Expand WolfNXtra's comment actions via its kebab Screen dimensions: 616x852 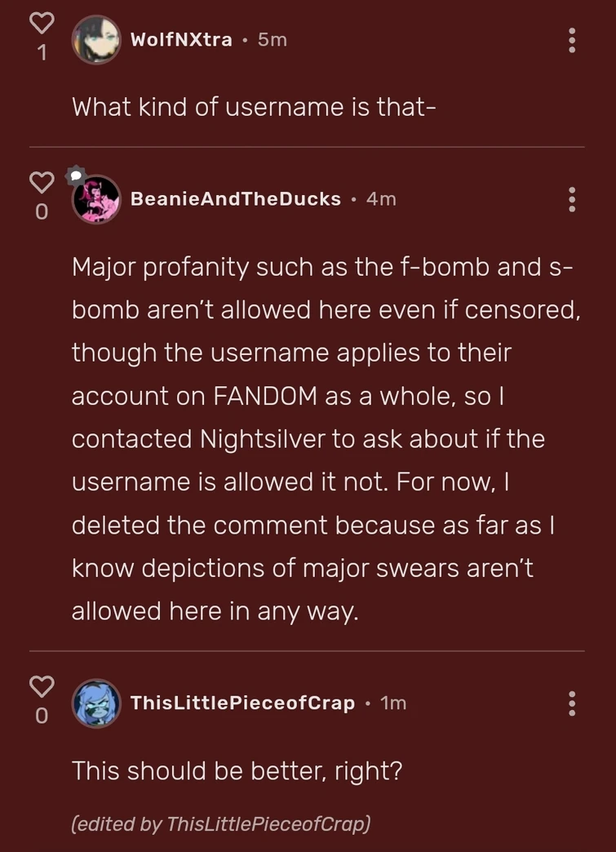572,39
